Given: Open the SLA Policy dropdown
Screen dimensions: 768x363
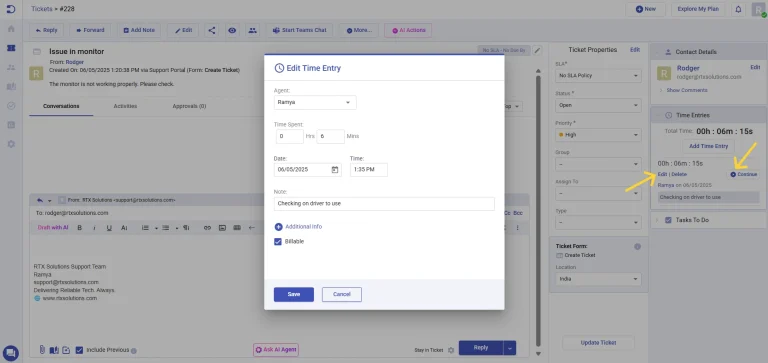Looking at the screenshot, I should pyautogui.click(x=598, y=76).
